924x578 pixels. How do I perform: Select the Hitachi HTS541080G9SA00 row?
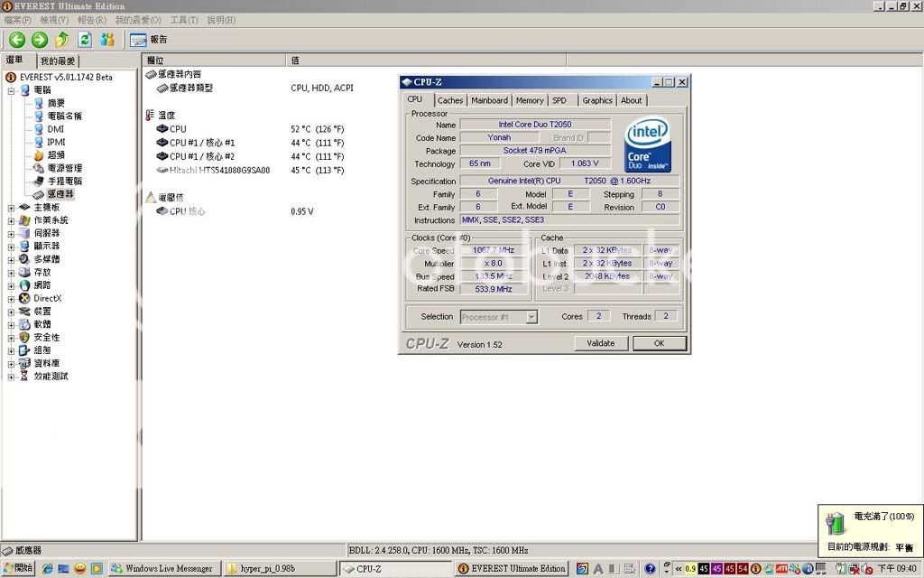[251, 171]
